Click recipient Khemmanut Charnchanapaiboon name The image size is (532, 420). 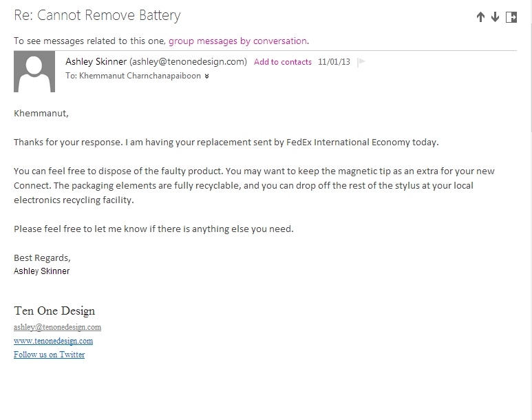pyautogui.click(x=140, y=76)
